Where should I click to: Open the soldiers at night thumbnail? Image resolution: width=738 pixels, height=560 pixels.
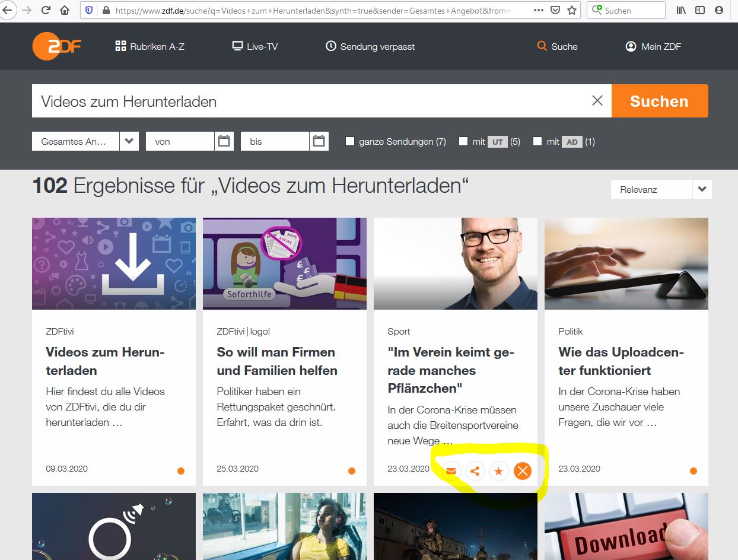456,527
